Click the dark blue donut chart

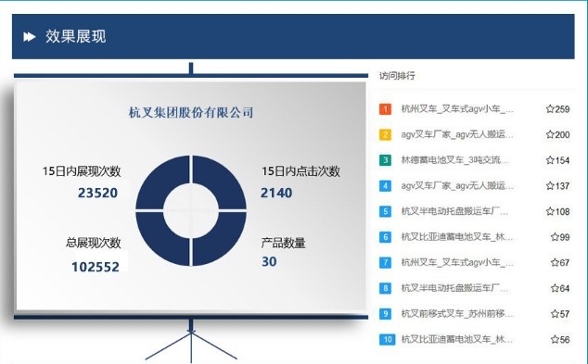tap(191, 210)
